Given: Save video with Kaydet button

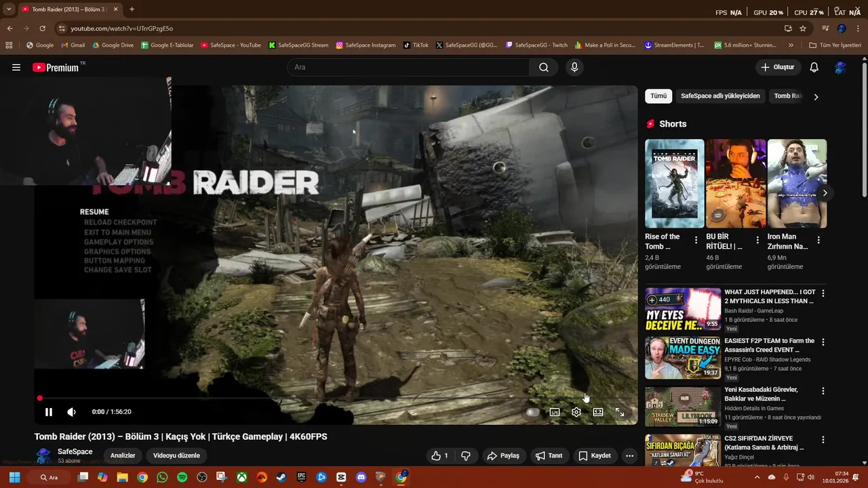Looking at the screenshot, I should tap(595, 455).
